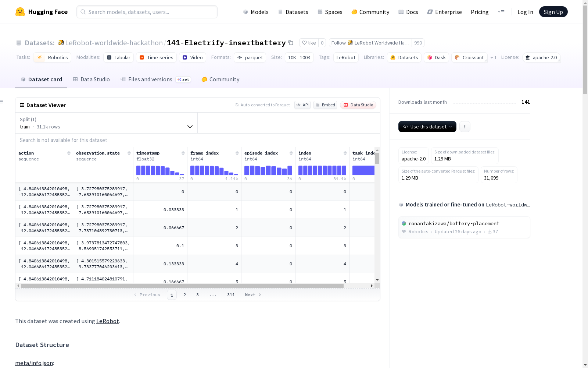
Task: Go to Spaces in top navigation
Action: pos(330,12)
